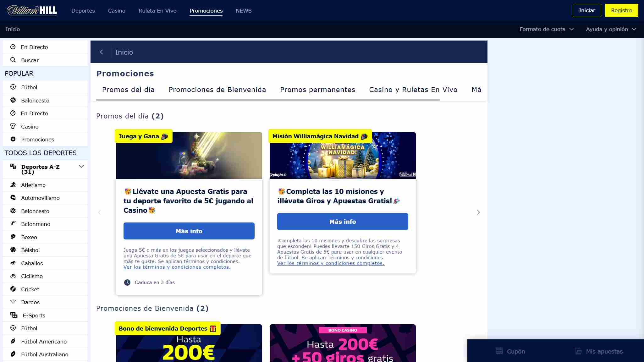Click the Baloncesto icon under POPULAR
The height and width of the screenshot is (362, 644).
[x=13, y=100]
